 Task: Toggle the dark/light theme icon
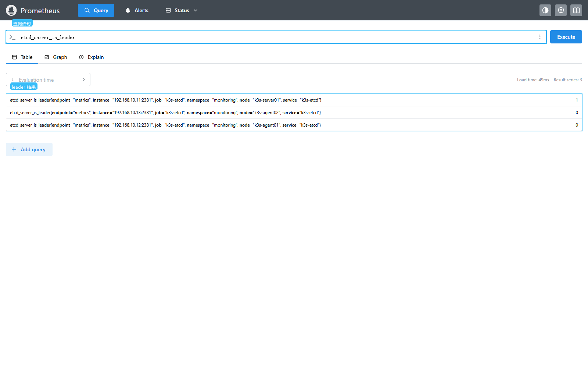pos(545,10)
